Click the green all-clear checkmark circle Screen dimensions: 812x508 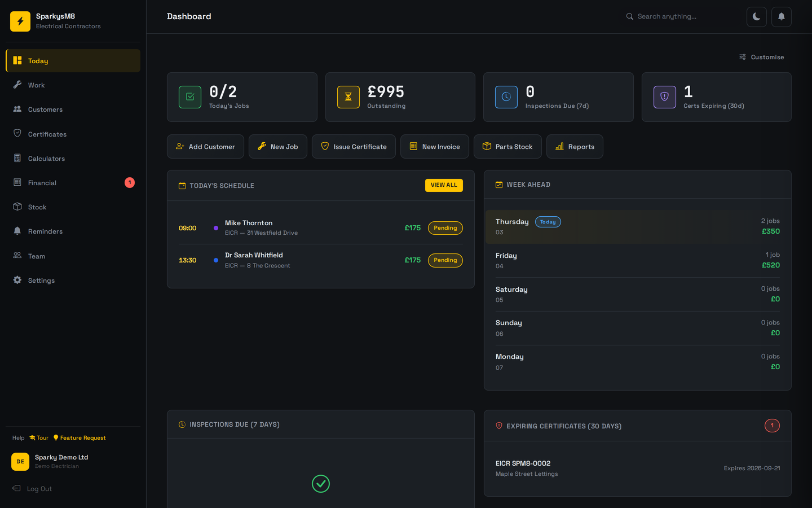321,484
